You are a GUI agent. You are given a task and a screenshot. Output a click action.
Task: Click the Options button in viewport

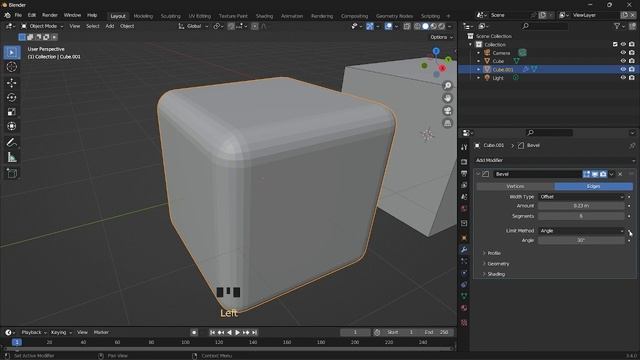point(441,37)
